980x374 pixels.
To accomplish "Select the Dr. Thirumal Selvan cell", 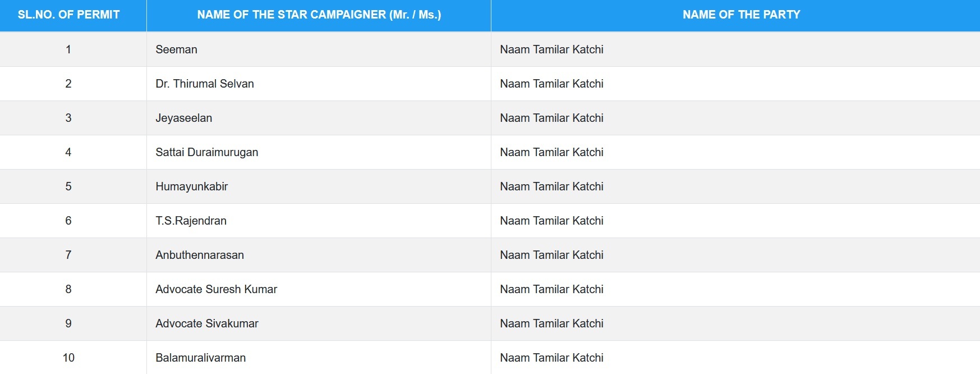I will click(205, 84).
